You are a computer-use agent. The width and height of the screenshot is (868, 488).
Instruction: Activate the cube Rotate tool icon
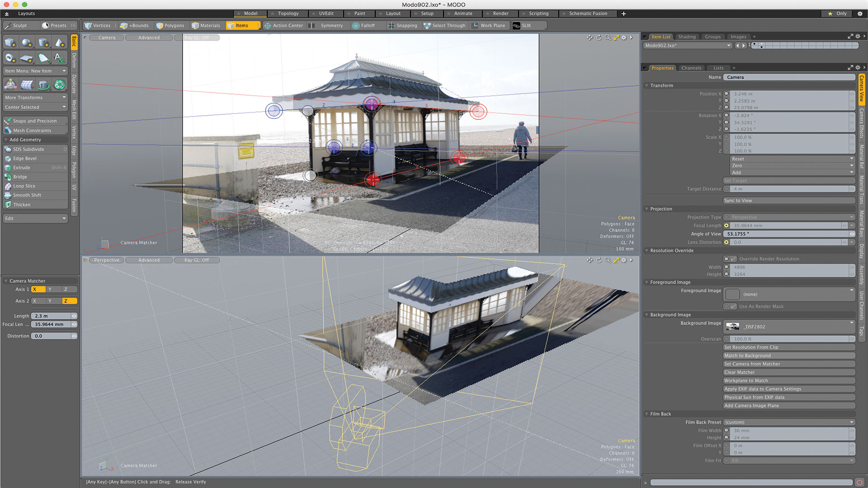point(43,84)
